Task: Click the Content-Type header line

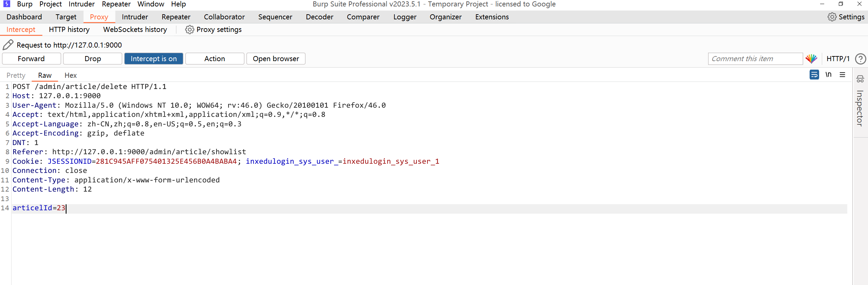Action: point(116,180)
